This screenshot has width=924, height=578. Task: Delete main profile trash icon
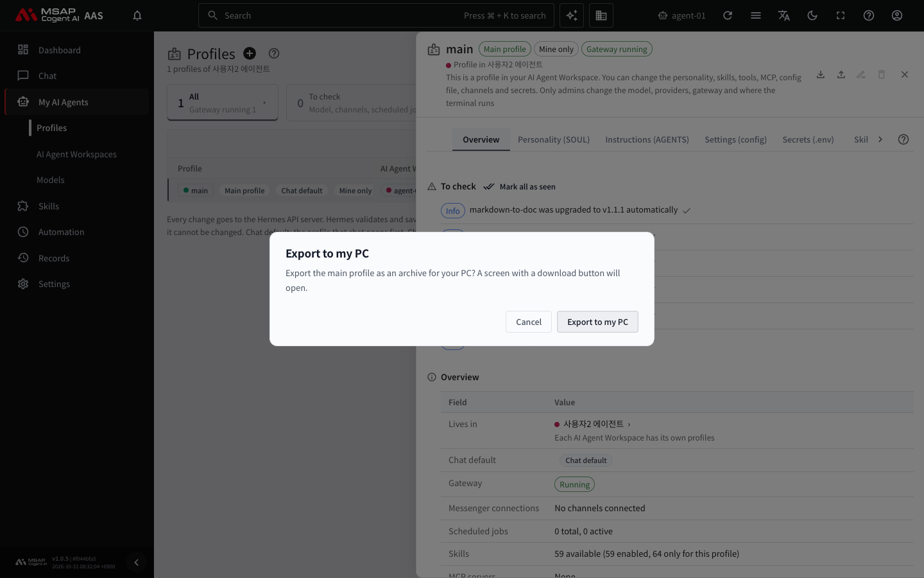tap(882, 74)
